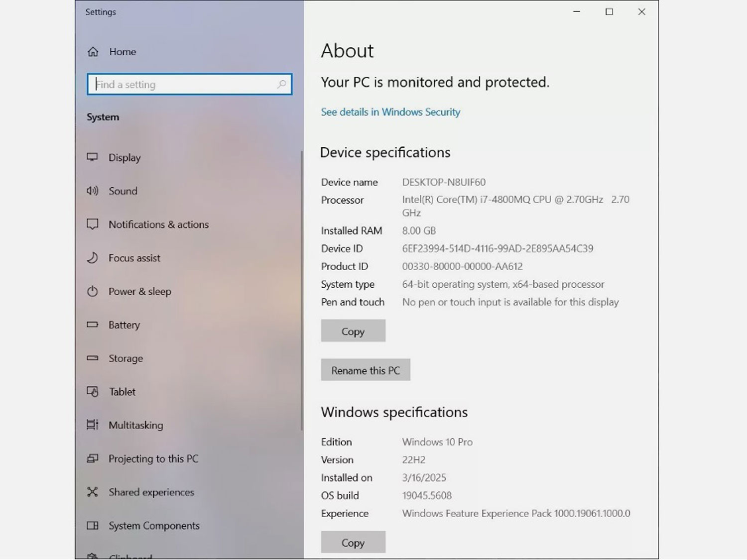Click the Home house icon
747x560 pixels.
93,52
